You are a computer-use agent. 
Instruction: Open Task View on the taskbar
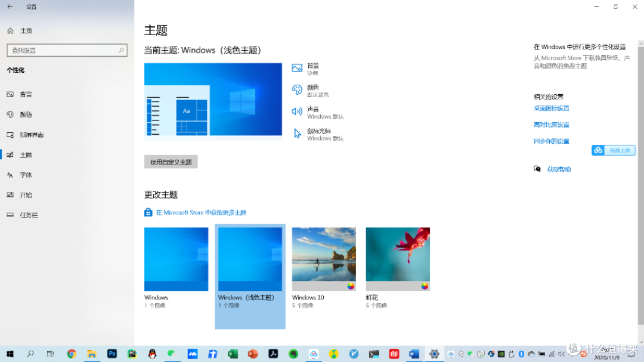pyautogui.click(x=51, y=354)
